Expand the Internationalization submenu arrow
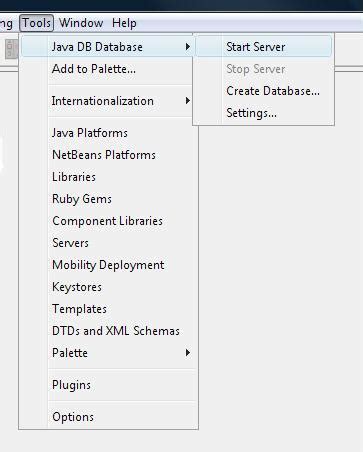The image size is (363, 452). (188, 101)
